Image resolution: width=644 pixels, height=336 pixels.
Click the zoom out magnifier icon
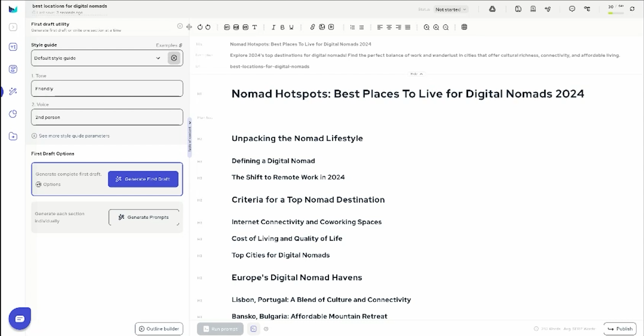coord(446,27)
